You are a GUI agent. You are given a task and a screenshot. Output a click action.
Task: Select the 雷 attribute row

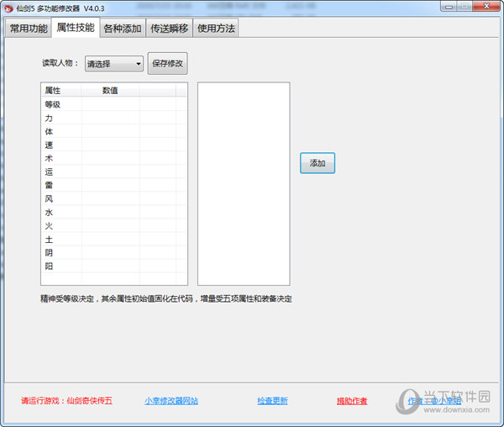tap(114, 185)
